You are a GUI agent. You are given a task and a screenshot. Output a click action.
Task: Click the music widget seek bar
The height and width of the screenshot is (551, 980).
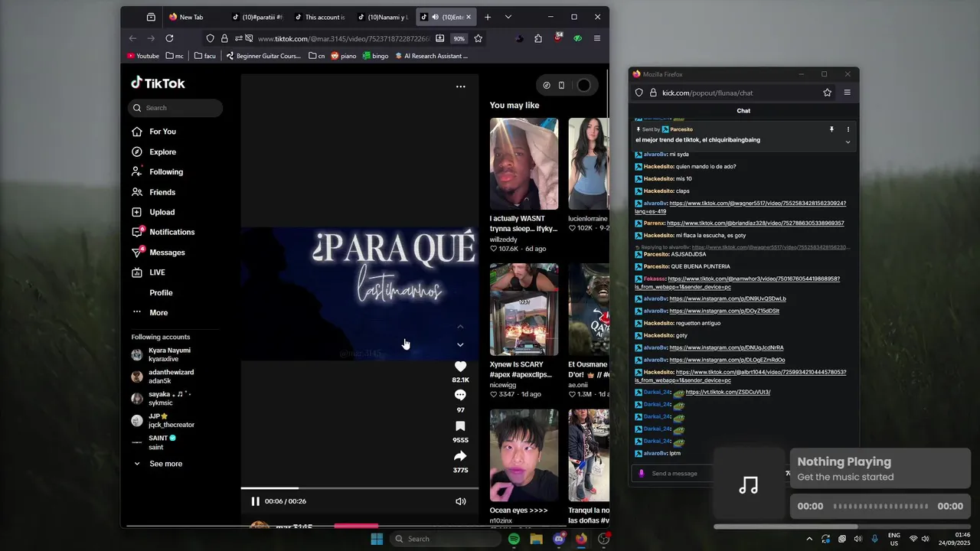(880, 506)
